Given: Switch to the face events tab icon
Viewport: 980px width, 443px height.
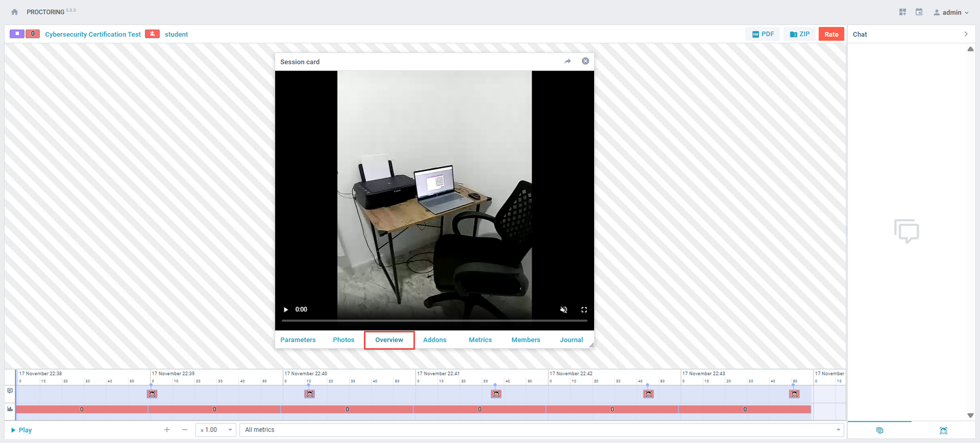Looking at the screenshot, I should tap(943, 431).
